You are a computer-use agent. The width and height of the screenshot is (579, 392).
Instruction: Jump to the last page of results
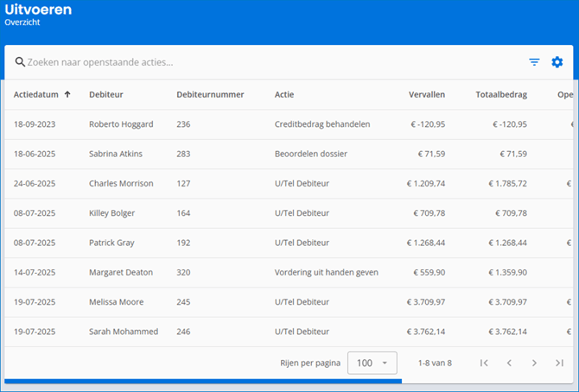pyautogui.click(x=559, y=364)
